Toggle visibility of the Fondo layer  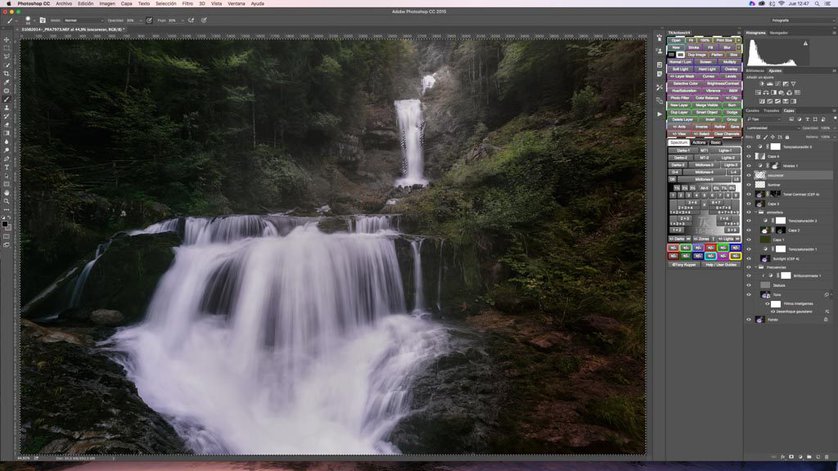pyautogui.click(x=749, y=320)
